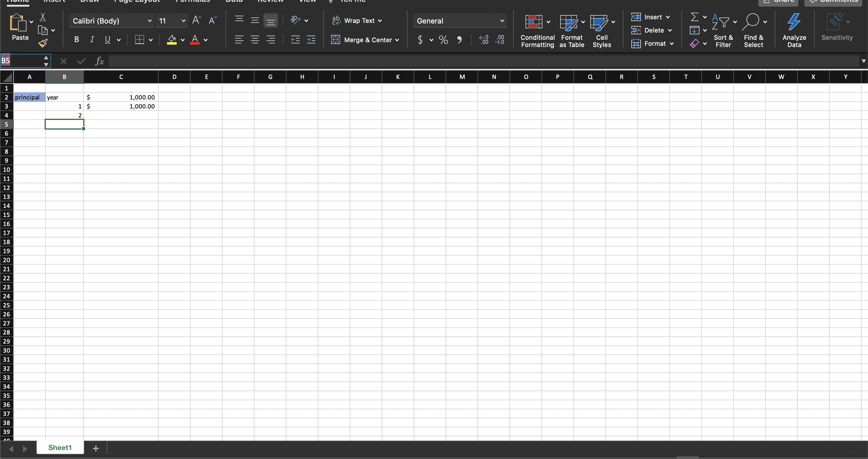Toggle Italic formatting
868x459 pixels.
click(x=92, y=40)
